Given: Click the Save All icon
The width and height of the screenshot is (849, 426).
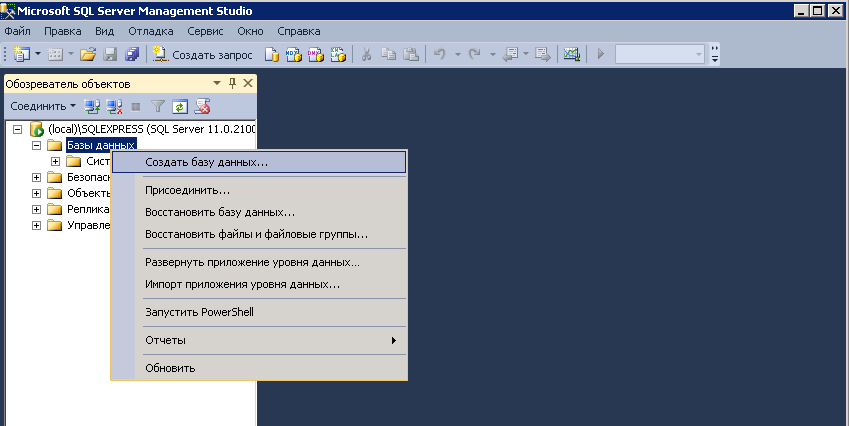Looking at the screenshot, I should (132, 54).
